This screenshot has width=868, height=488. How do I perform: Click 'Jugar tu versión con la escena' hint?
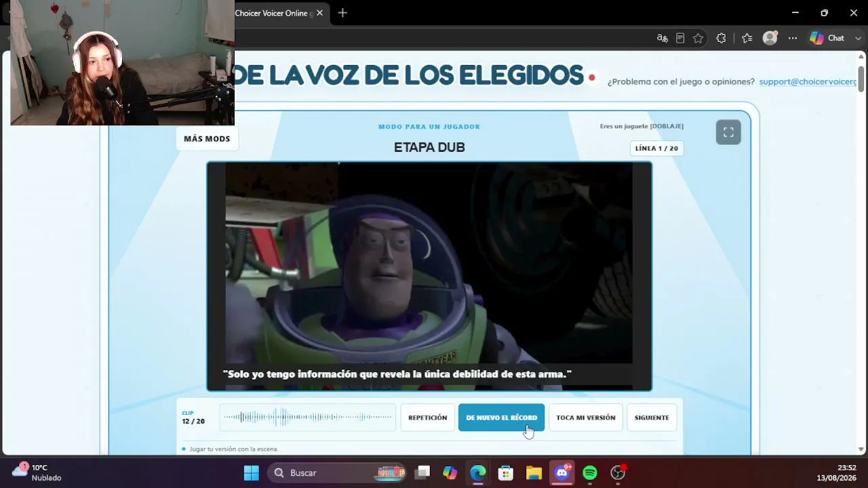tap(234, 449)
